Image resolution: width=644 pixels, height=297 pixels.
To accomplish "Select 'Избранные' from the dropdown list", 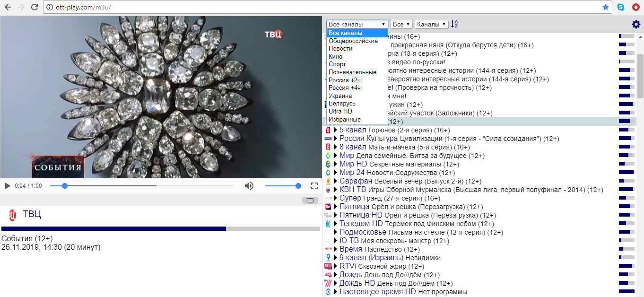I will click(x=344, y=119).
